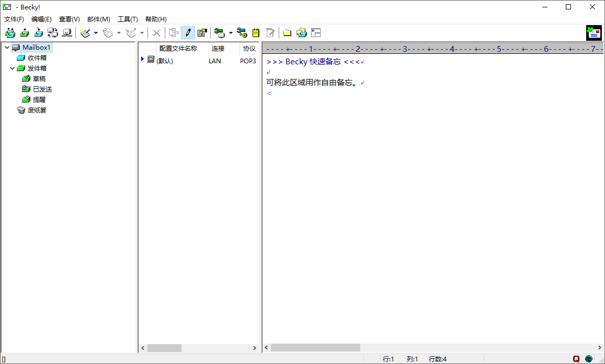Toggle the quick memo pencil button

coord(188,33)
